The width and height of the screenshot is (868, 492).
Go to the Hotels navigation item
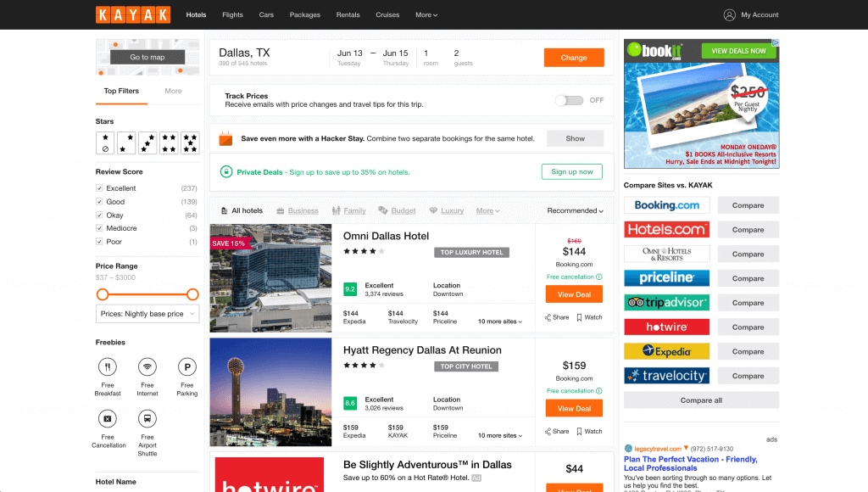click(196, 15)
